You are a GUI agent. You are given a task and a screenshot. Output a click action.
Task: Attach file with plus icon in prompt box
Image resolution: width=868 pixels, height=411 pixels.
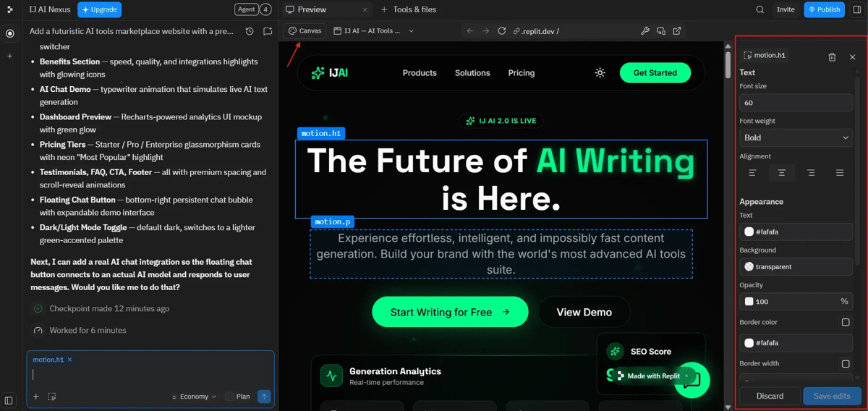tap(35, 397)
